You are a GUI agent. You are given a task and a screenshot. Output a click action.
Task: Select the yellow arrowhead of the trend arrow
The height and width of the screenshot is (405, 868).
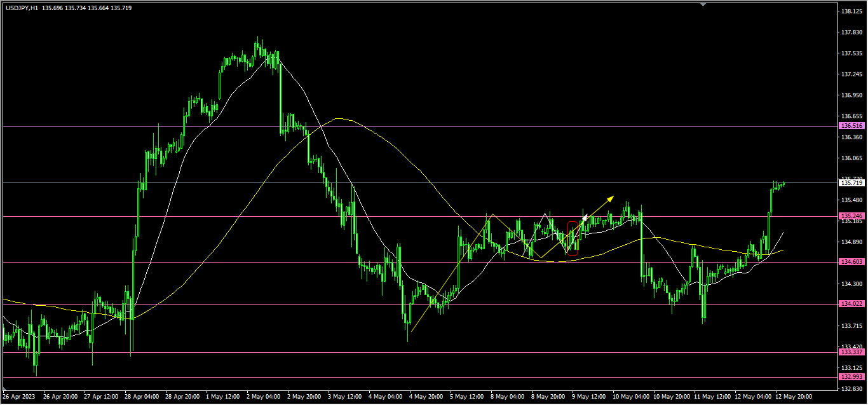(611, 198)
